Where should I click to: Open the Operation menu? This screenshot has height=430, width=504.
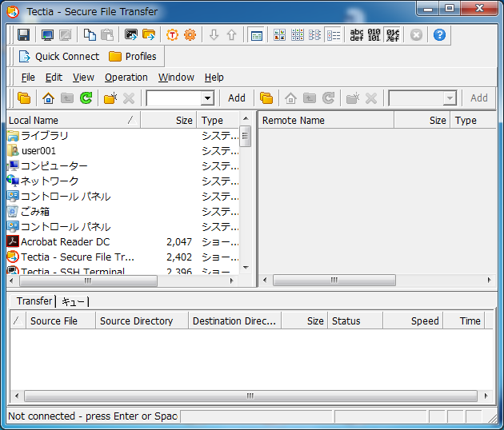(126, 78)
